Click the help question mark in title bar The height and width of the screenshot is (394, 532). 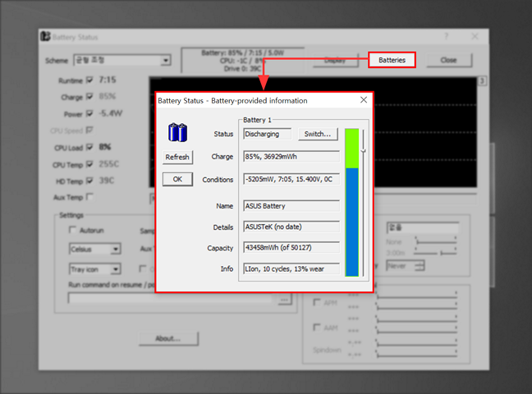(447, 37)
